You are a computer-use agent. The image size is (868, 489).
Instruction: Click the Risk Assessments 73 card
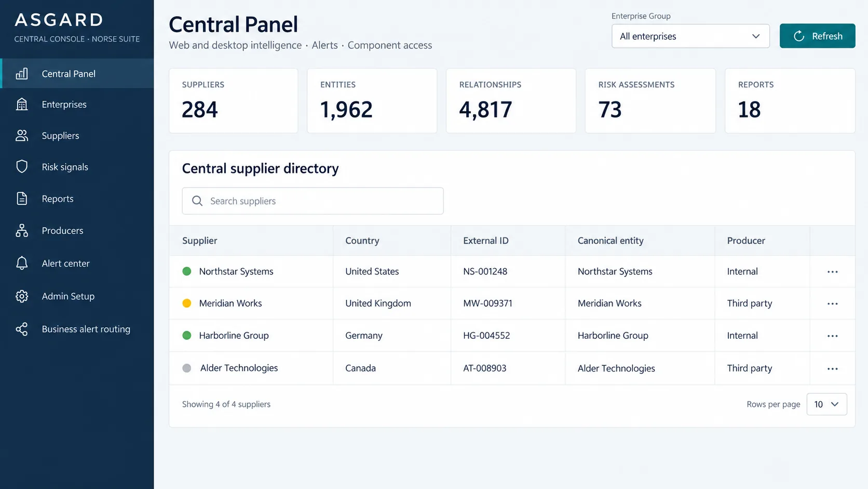[650, 101]
